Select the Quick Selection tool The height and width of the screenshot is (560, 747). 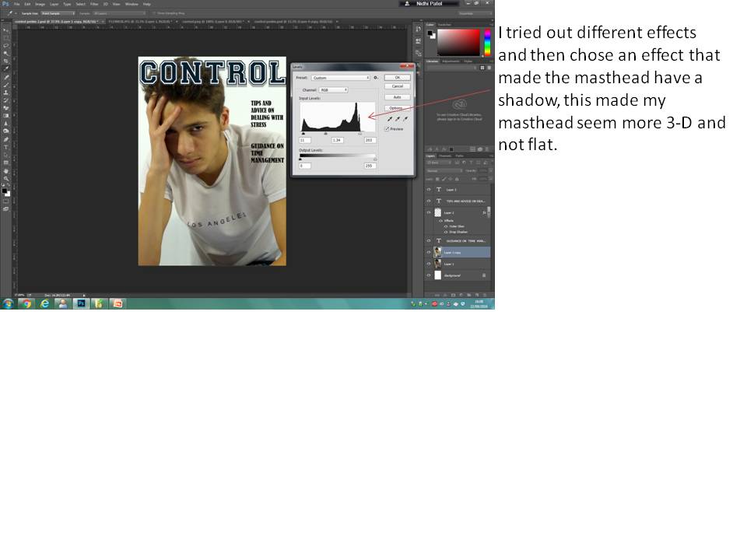tap(5, 53)
